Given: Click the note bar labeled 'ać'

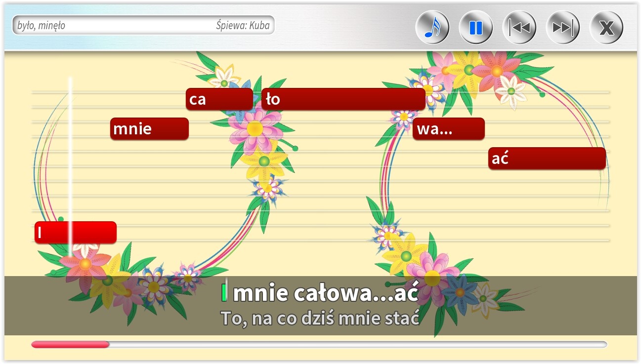Looking at the screenshot, I should [x=547, y=158].
